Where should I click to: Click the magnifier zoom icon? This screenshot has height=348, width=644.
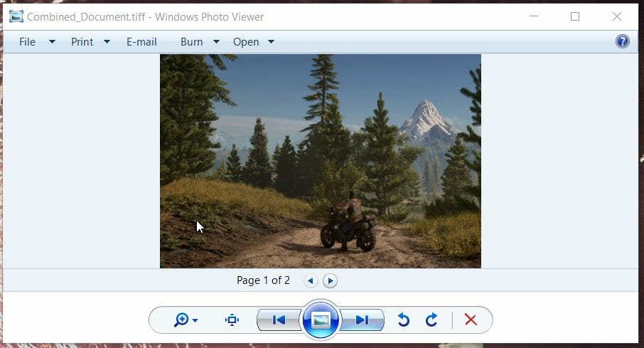coord(181,320)
